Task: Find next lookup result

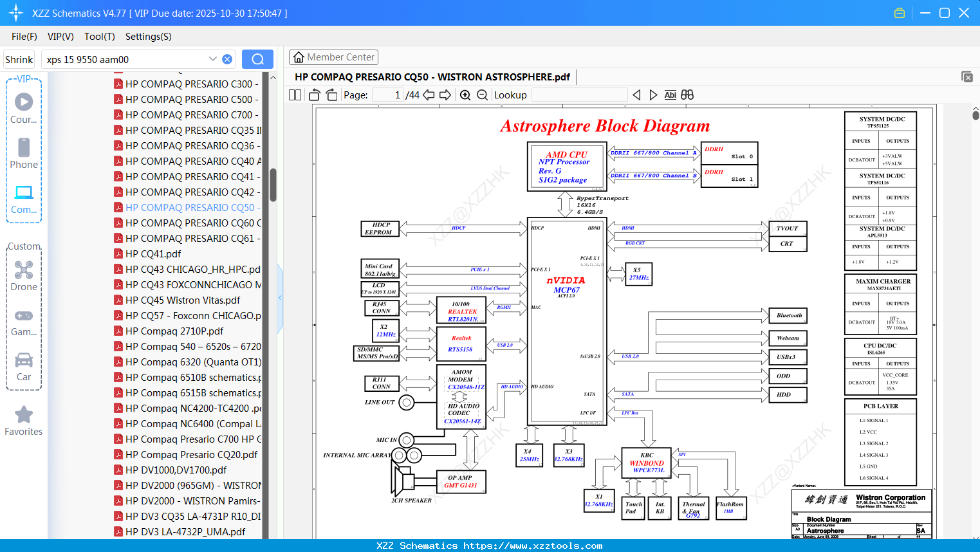Action: tap(653, 95)
